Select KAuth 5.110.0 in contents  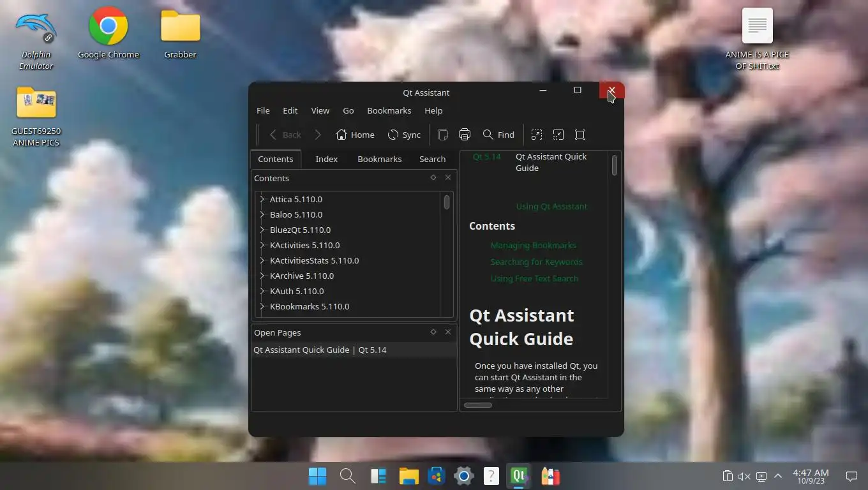(297, 291)
